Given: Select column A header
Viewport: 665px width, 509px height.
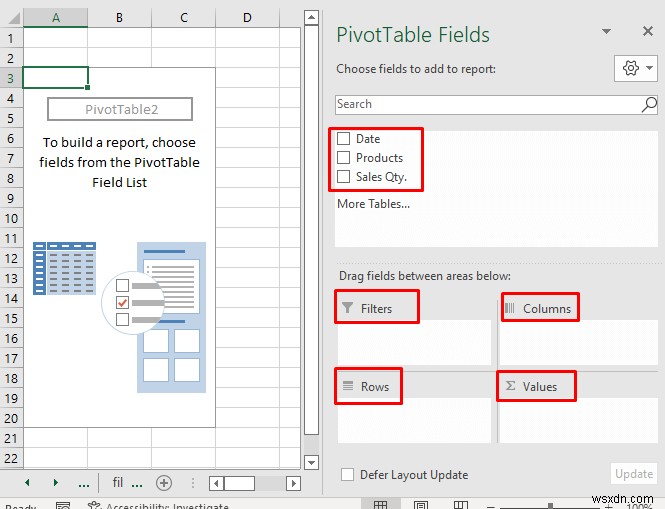Looking at the screenshot, I should coord(56,17).
